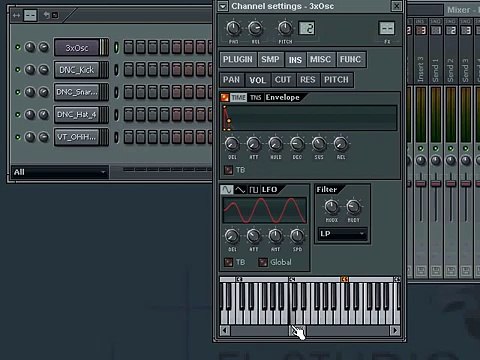Open the Channel settings menu arrow
The height and width of the screenshot is (360, 480).
pyautogui.click(x=223, y=6)
